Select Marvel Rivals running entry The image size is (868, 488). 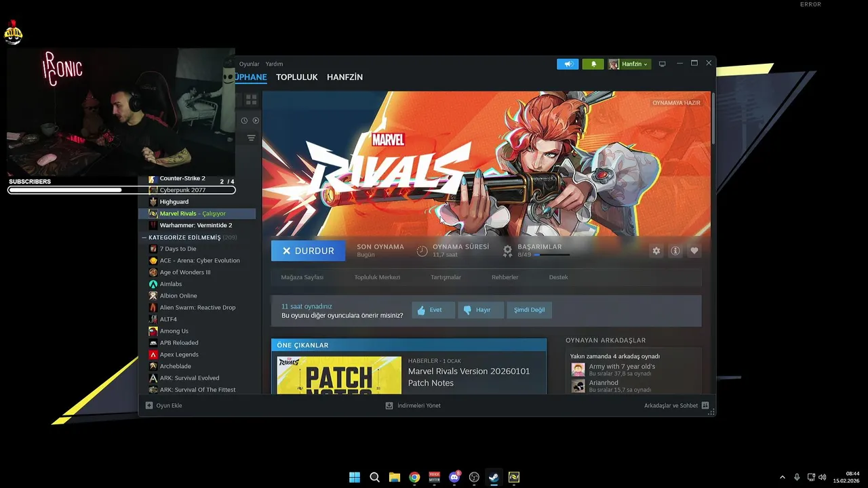197,213
